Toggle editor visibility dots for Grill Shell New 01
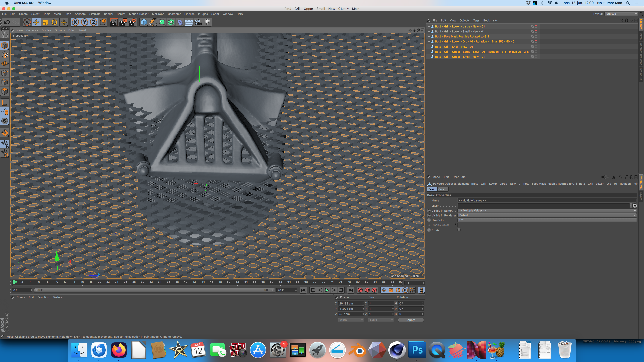Screen dimensions: 644x362 [536, 47]
